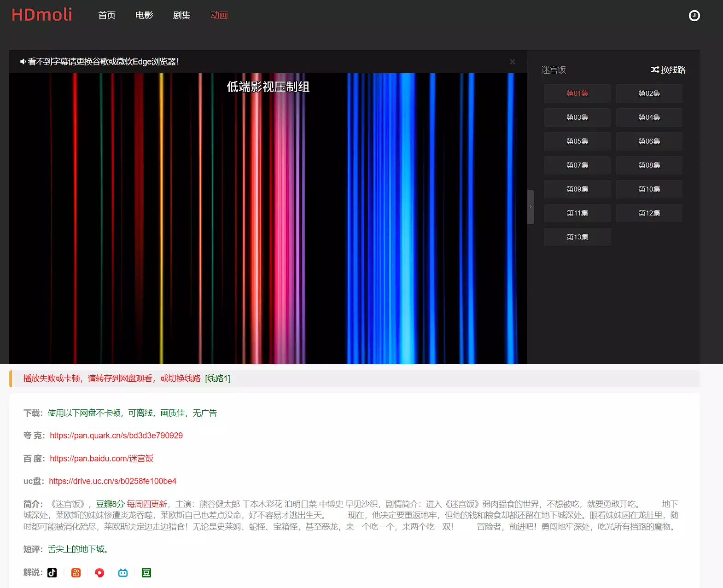This screenshot has height=588, width=723.
Task: Open the Baidu pan 迷宫饭 link
Action: (x=101, y=459)
